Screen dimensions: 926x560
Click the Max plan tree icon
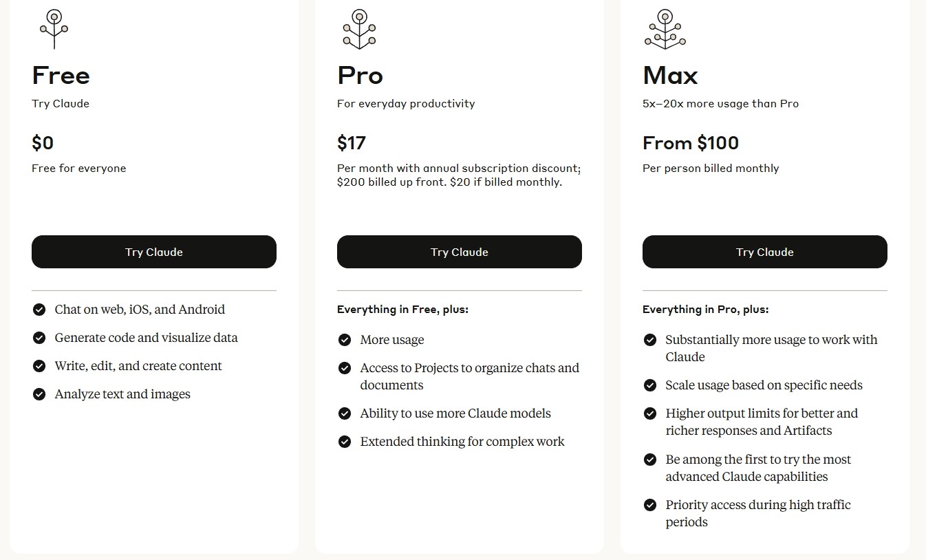coord(665,29)
